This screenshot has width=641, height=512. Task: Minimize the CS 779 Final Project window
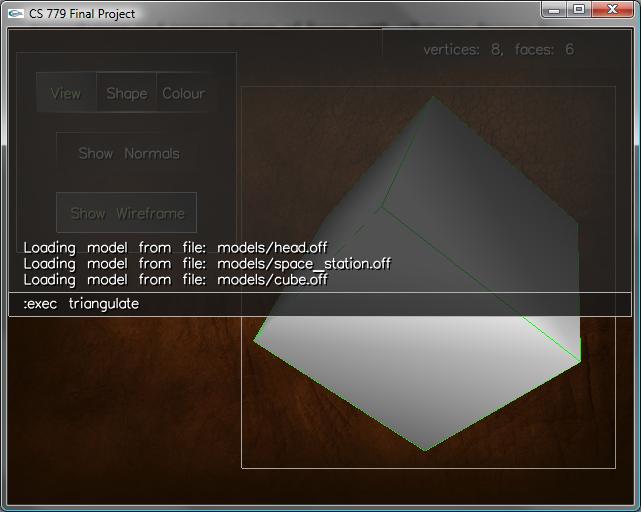click(x=555, y=9)
